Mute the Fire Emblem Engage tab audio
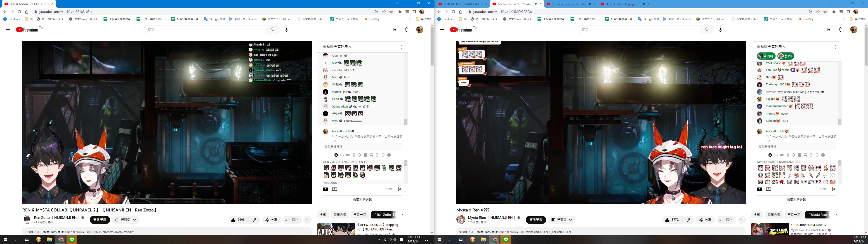The height and width of the screenshot is (244, 868). [644, 4]
